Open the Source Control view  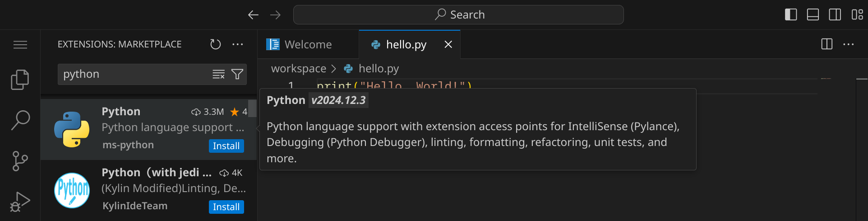pos(20,161)
